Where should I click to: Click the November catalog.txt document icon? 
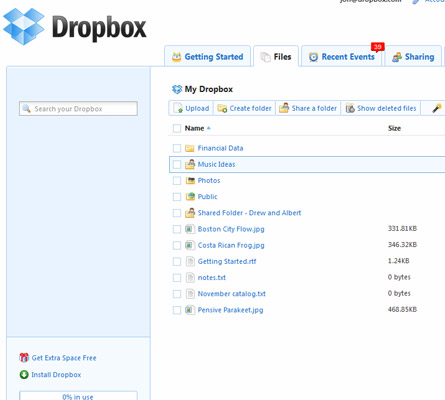(x=190, y=294)
